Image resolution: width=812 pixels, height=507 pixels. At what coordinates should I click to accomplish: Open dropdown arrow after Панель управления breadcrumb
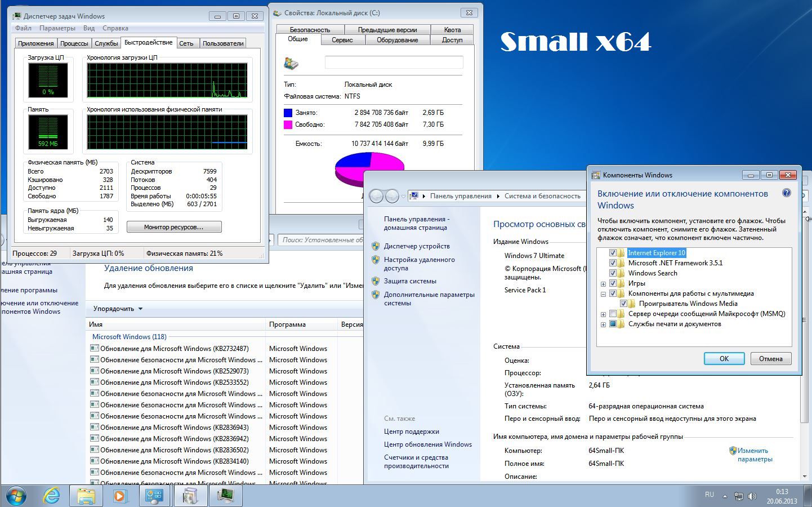pos(498,196)
